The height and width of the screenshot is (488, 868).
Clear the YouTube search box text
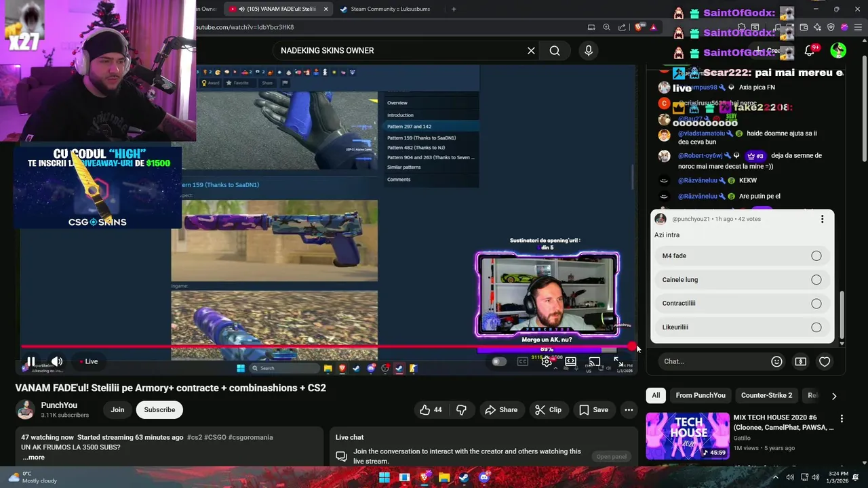(531, 51)
